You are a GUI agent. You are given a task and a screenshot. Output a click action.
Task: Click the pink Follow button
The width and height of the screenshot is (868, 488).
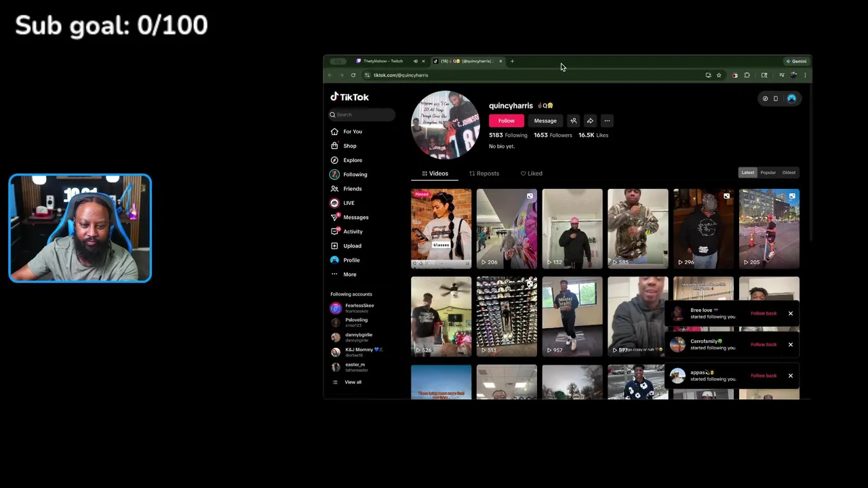coord(507,121)
